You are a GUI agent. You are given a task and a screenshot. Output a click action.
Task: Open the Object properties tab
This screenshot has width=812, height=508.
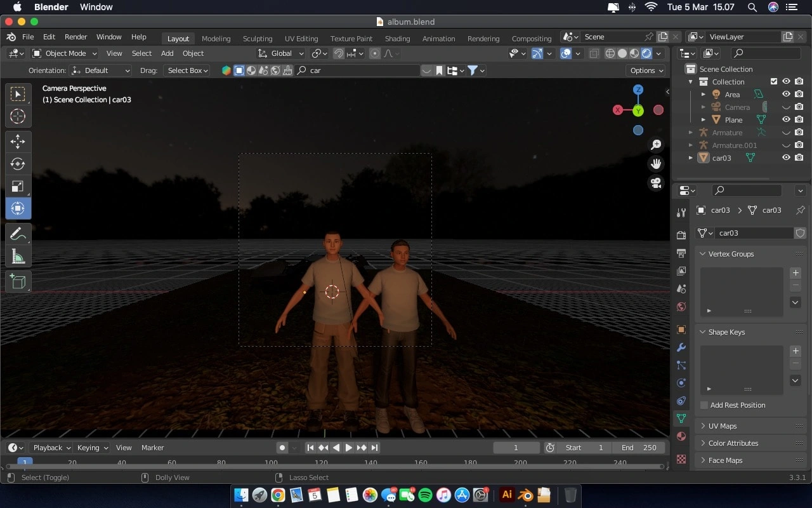[681, 330]
